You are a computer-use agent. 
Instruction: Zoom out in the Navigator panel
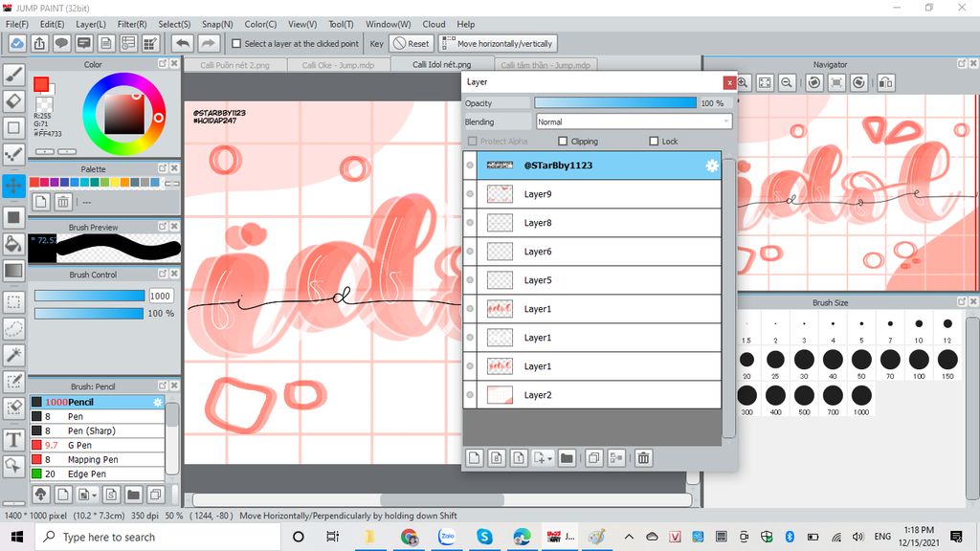(787, 82)
